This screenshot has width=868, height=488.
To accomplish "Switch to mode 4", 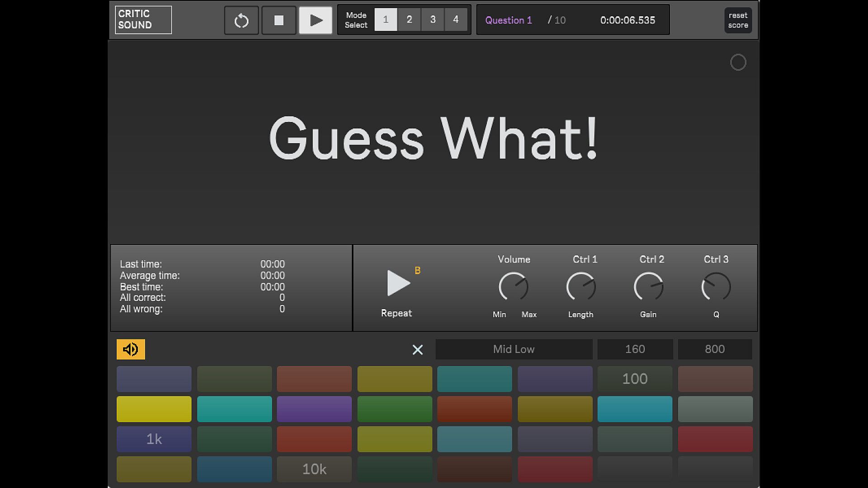I will click(x=456, y=19).
